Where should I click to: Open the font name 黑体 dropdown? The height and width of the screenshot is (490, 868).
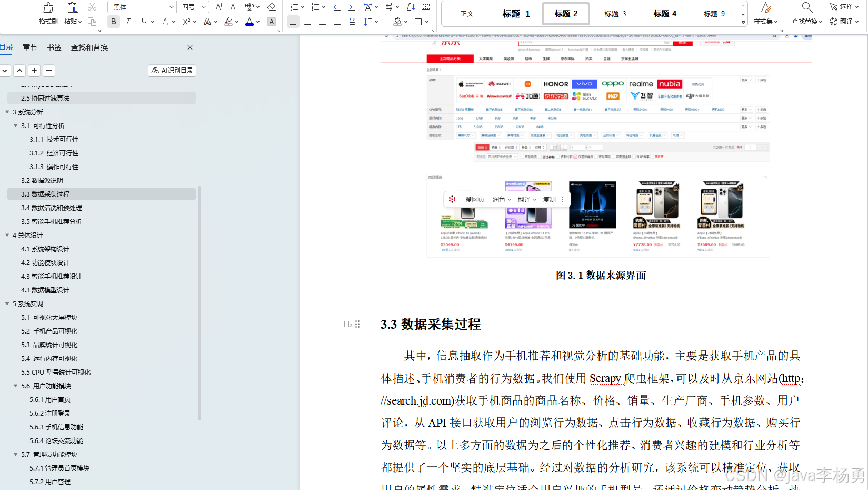[x=172, y=7]
